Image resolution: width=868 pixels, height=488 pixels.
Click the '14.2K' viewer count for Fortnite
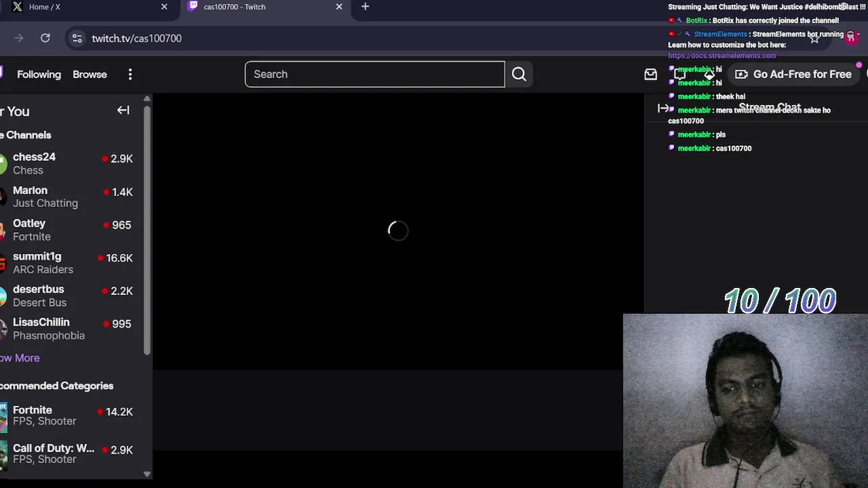[119, 412]
